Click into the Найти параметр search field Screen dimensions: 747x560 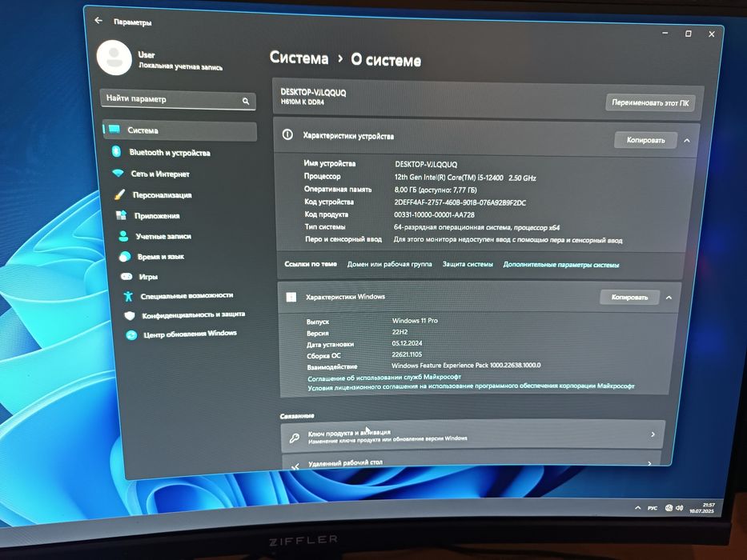(x=179, y=100)
